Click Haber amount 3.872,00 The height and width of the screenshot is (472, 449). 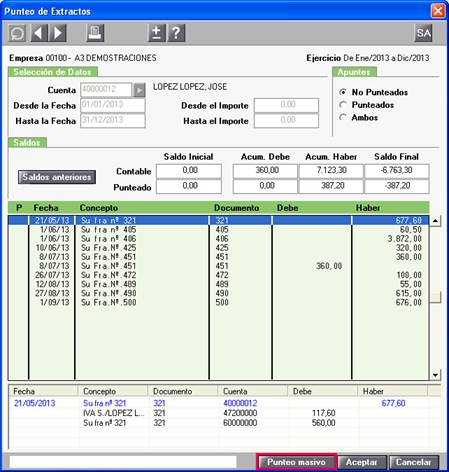coord(405,239)
